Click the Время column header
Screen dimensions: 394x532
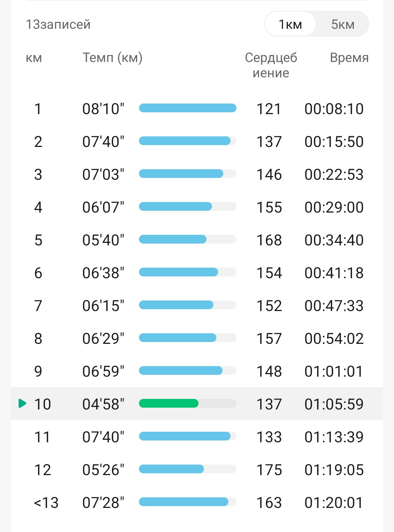tap(349, 58)
